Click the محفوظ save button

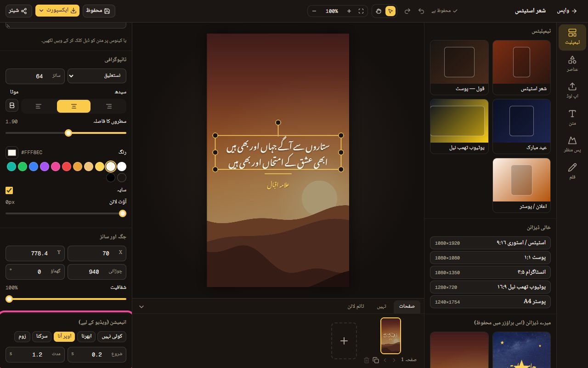click(x=99, y=11)
